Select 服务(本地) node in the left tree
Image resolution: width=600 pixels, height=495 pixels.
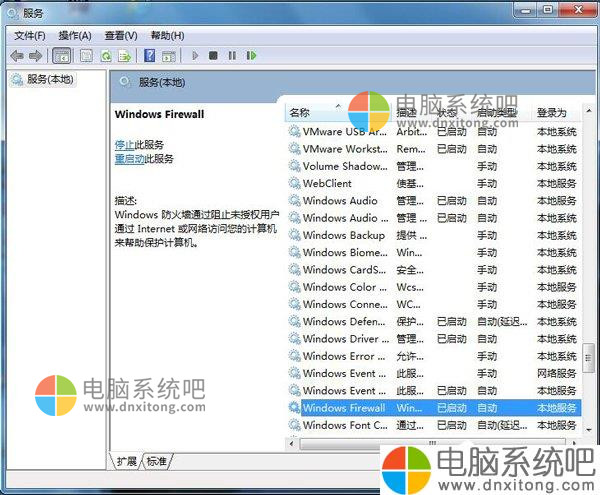tap(43, 80)
